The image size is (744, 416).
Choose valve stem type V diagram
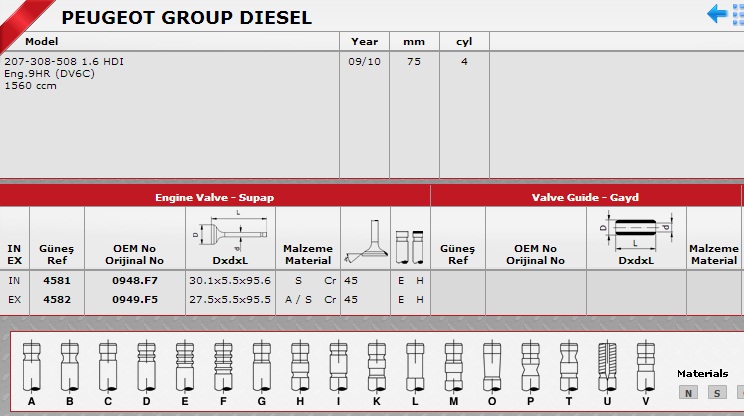tap(645, 367)
